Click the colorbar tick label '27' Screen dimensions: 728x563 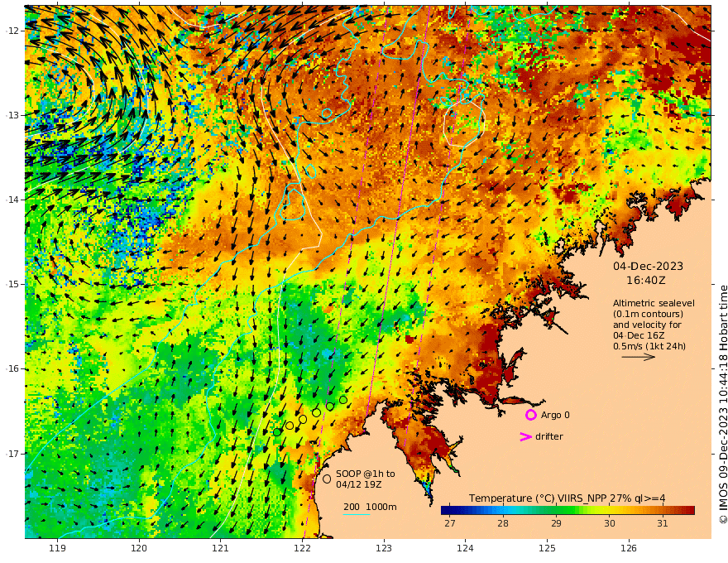click(x=449, y=523)
